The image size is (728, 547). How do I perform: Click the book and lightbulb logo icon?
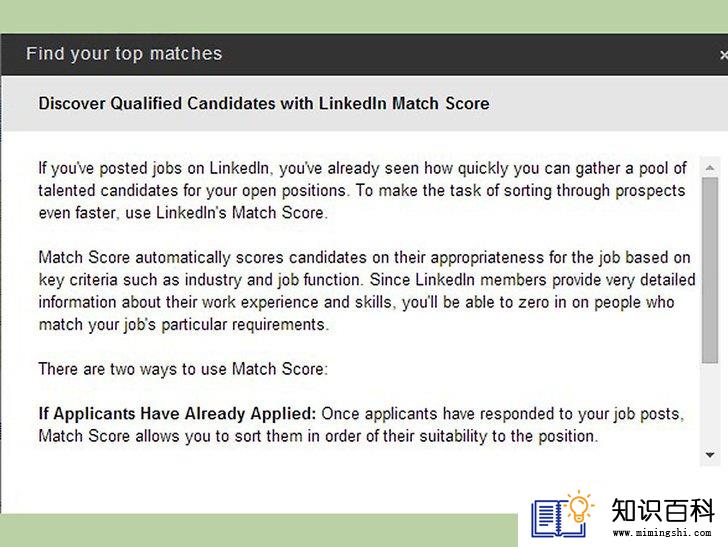562,514
